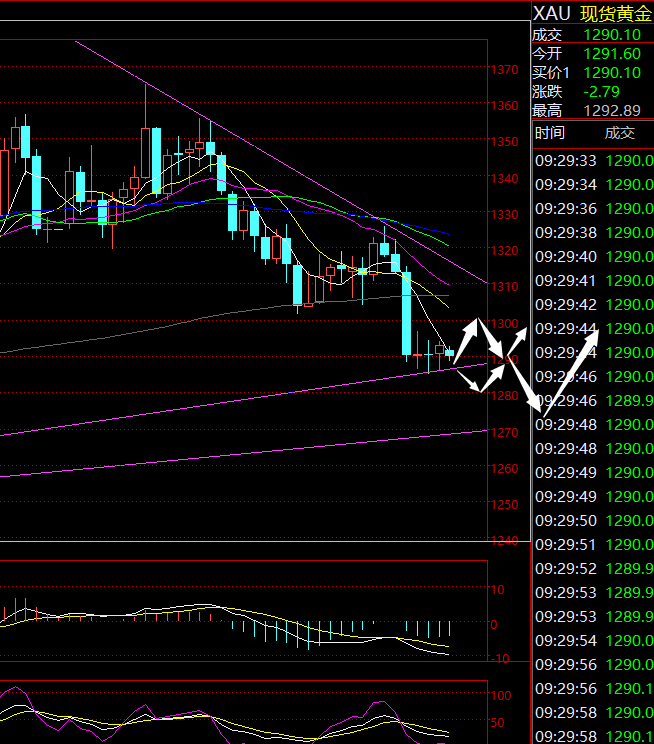Click the 1300 price axis label
654x744 pixels.
tap(505, 324)
